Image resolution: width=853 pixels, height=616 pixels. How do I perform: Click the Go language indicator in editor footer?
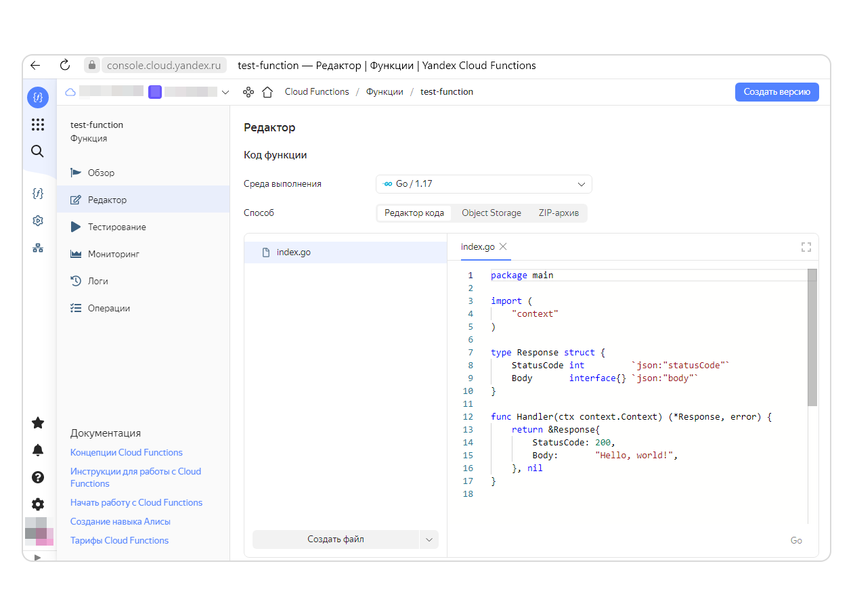pyautogui.click(x=796, y=540)
